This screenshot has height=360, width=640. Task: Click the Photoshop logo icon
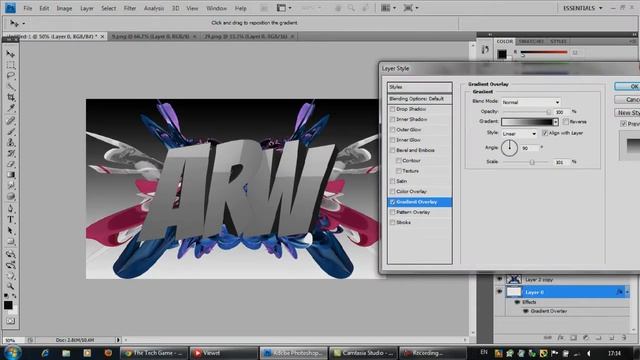point(10,7)
